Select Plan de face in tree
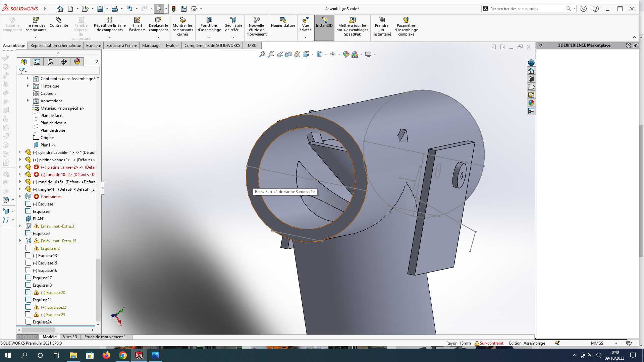Image resolution: width=644 pixels, height=362 pixels. 51,116
